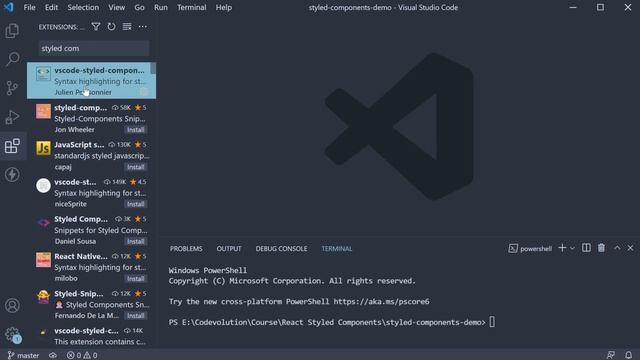640x360 pixels.
Task: Kill terminal with the trash icon
Action: coord(601,248)
